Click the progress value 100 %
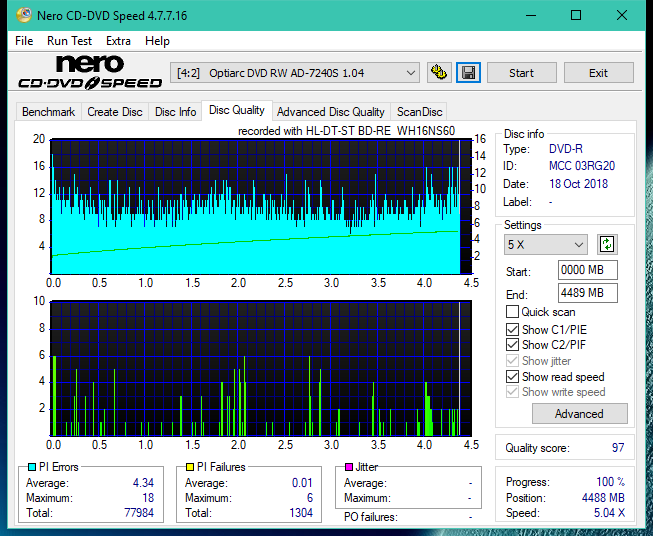653x536 pixels. click(x=611, y=482)
